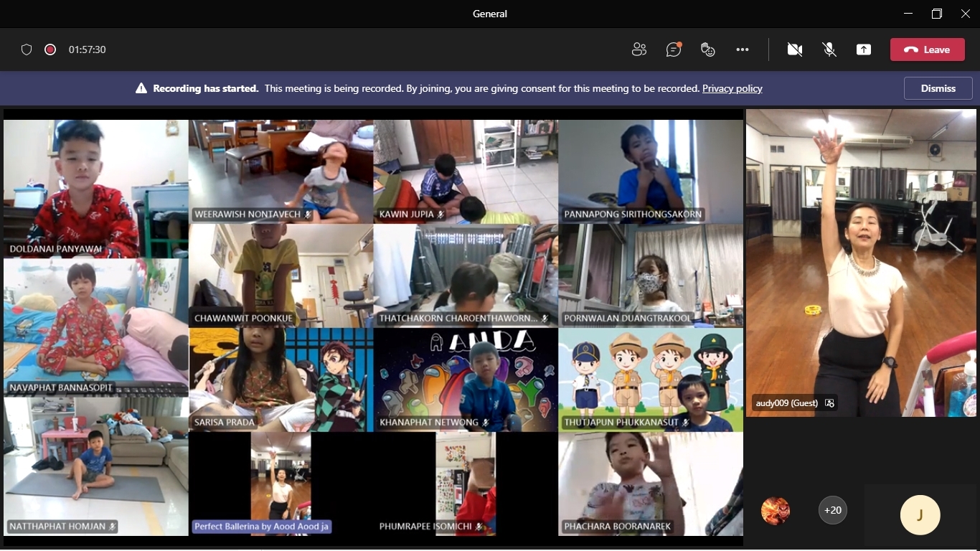Screen dimensions: 980x551
Task: Leave the meeting
Action: click(927, 50)
